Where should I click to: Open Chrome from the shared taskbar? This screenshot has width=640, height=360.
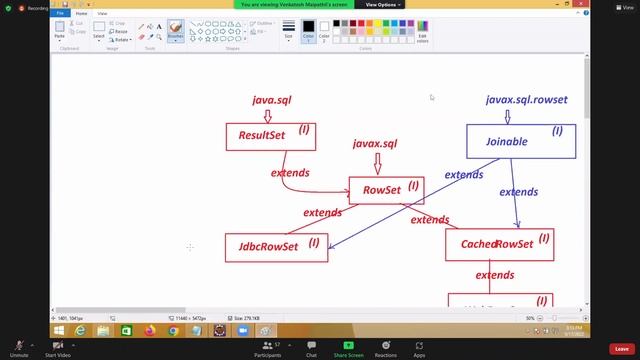click(x=173, y=331)
